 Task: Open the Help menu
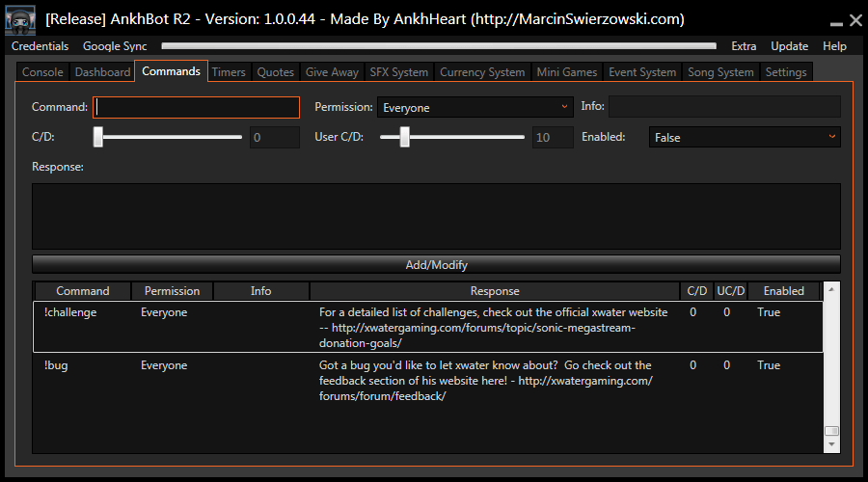834,46
